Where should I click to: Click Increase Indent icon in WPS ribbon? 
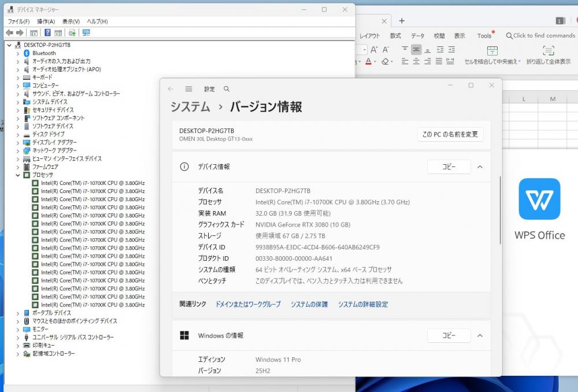451,49
